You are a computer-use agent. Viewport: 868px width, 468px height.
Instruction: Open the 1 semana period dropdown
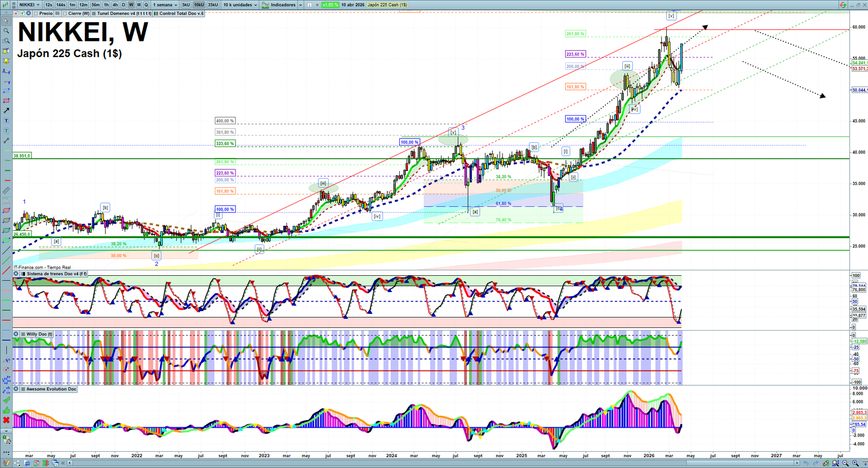tap(165, 5)
